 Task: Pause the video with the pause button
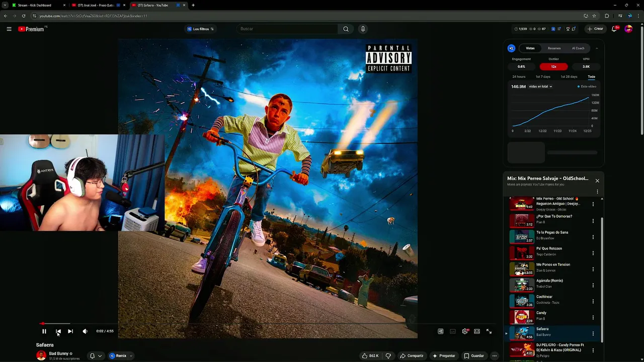[x=44, y=331]
